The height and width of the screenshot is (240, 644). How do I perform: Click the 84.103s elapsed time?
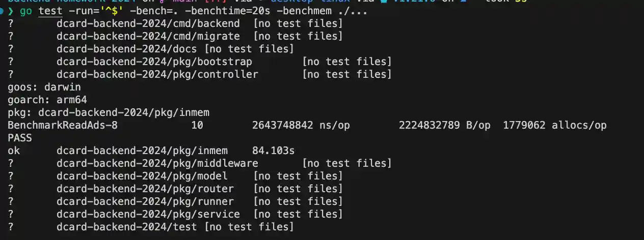273,151
